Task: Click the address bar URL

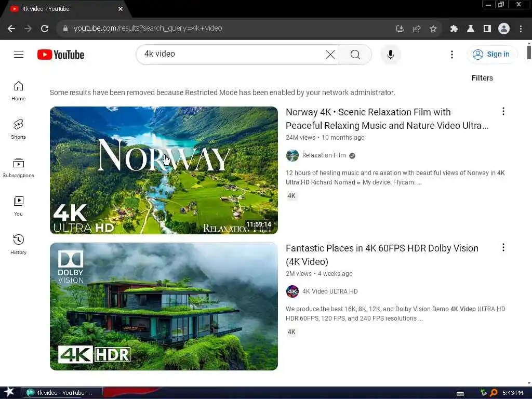Action: [x=148, y=28]
